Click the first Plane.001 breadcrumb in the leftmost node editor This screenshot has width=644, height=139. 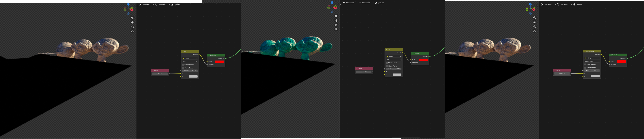(146, 5)
